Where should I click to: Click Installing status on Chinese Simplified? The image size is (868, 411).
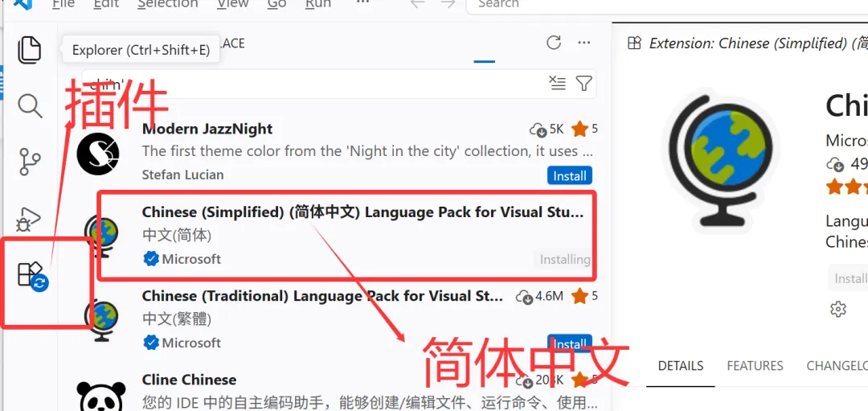(565, 259)
